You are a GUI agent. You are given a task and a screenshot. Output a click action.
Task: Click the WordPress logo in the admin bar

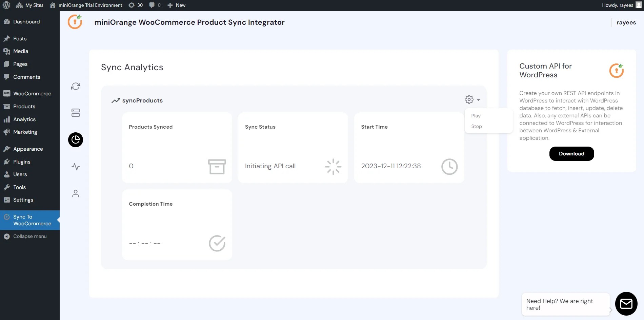(6, 5)
